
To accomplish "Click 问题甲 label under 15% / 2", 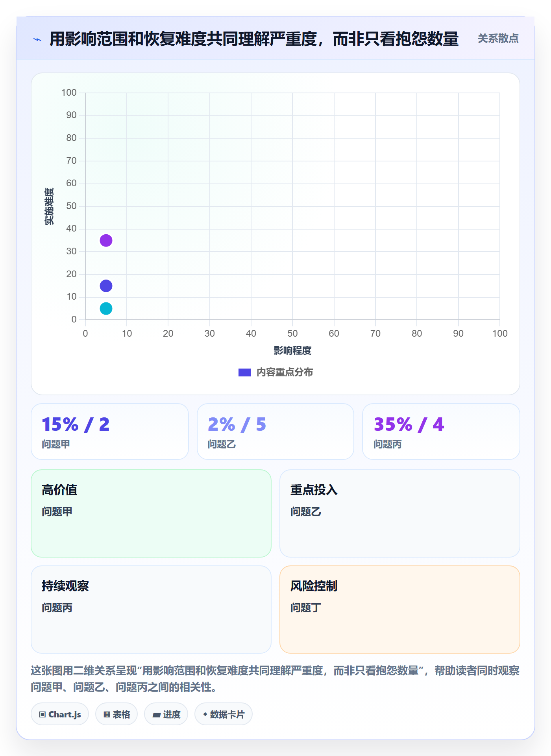I will click(x=56, y=445).
